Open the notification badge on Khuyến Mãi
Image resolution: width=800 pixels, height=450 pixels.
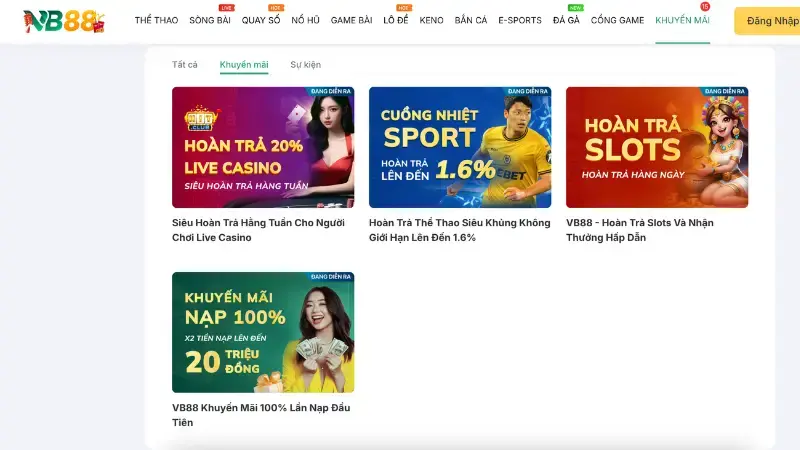tap(705, 7)
